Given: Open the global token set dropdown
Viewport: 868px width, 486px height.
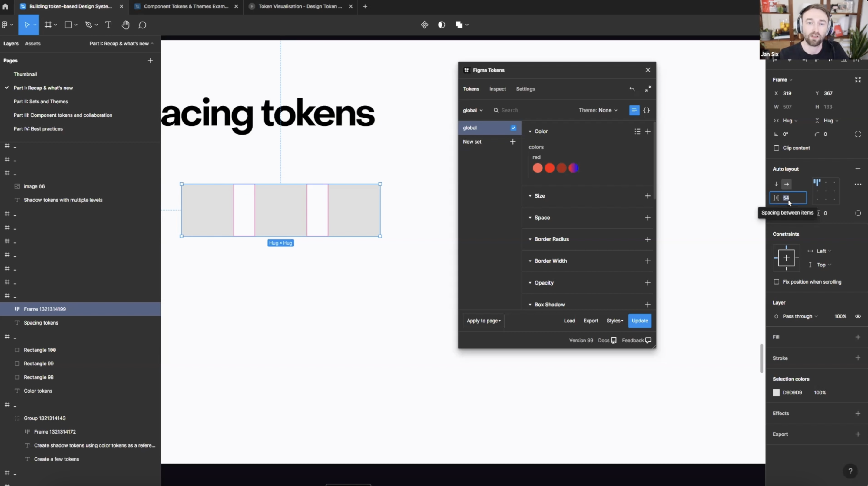Looking at the screenshot, I should click(473, 110).
